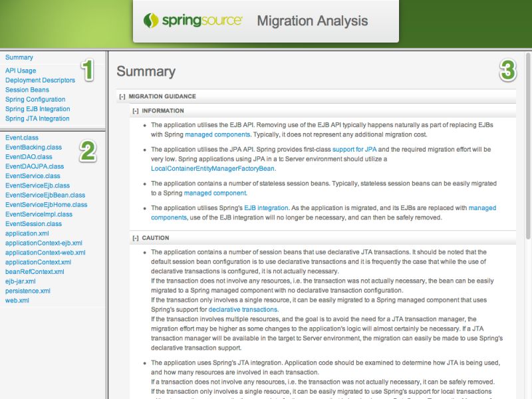Open the ejb-jar.xml file
The width and height of the screenshot is (532, 399).
coord(22,281)
